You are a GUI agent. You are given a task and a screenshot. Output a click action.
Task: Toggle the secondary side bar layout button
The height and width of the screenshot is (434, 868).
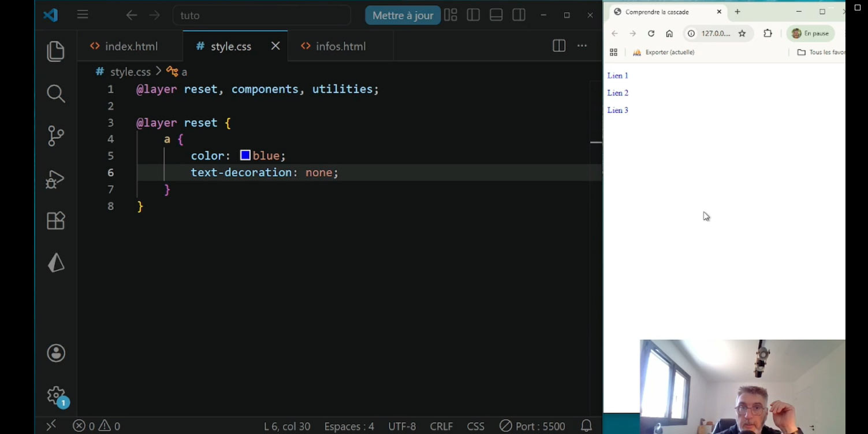(x=519, y=15)
